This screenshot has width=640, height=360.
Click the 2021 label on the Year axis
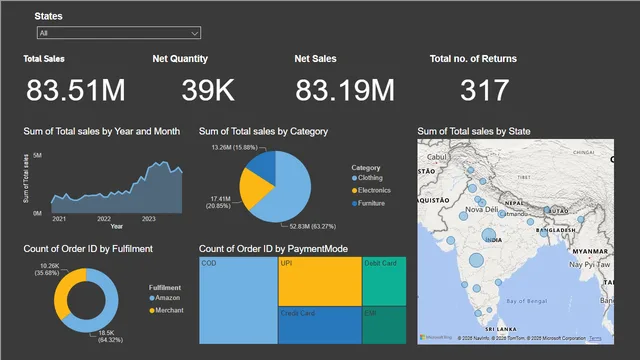[59, 219]
